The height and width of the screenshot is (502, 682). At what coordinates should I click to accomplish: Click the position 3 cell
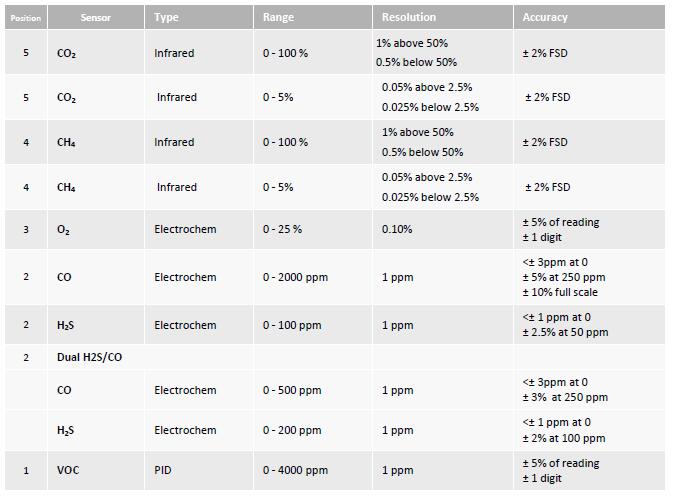click(x=26, y=230)
